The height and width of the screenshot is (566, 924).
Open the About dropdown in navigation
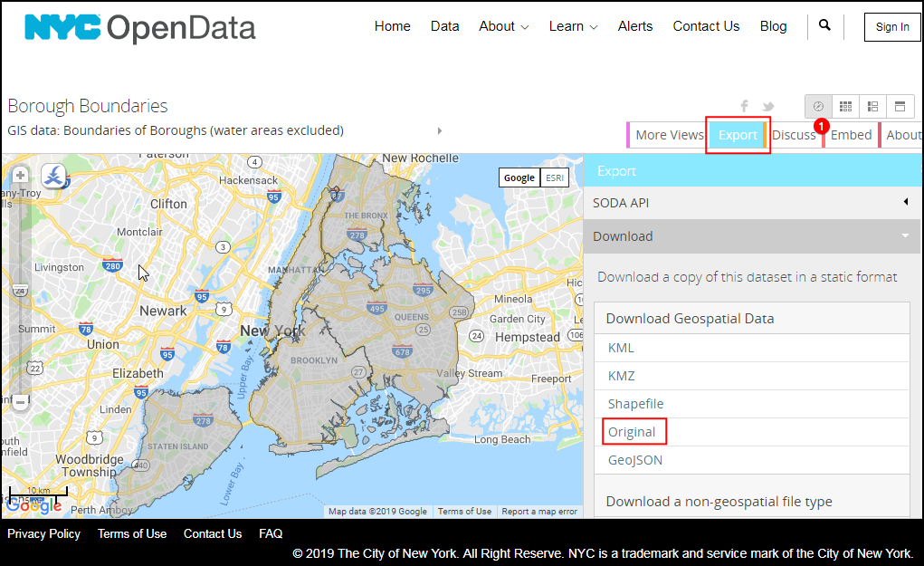tap(503, 26)
